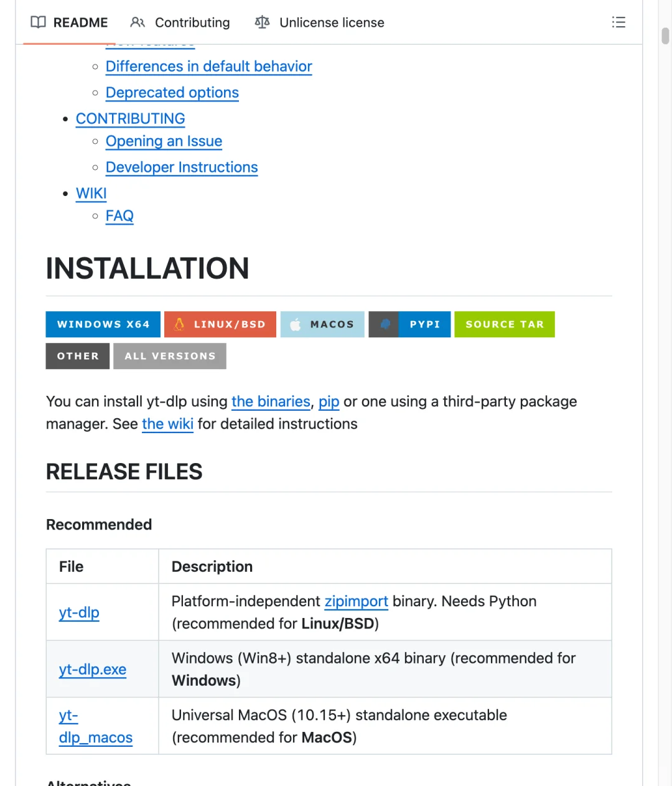Click the page scrollbar thumb
672x786 pixels.
(665, 35)
